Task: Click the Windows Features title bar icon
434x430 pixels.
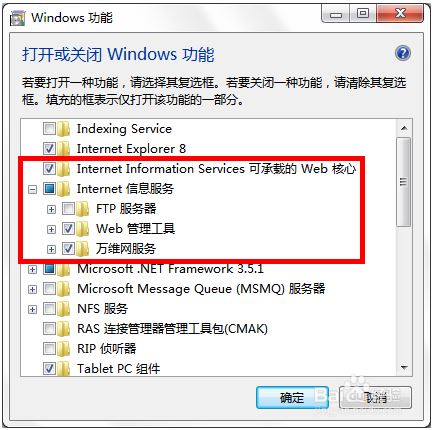Action: [x=17, y=18]
